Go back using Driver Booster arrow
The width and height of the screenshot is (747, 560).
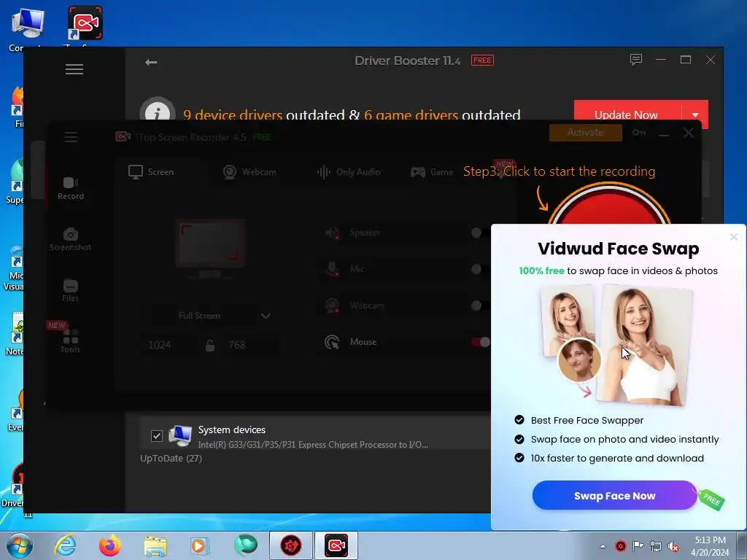pos(151,62)
